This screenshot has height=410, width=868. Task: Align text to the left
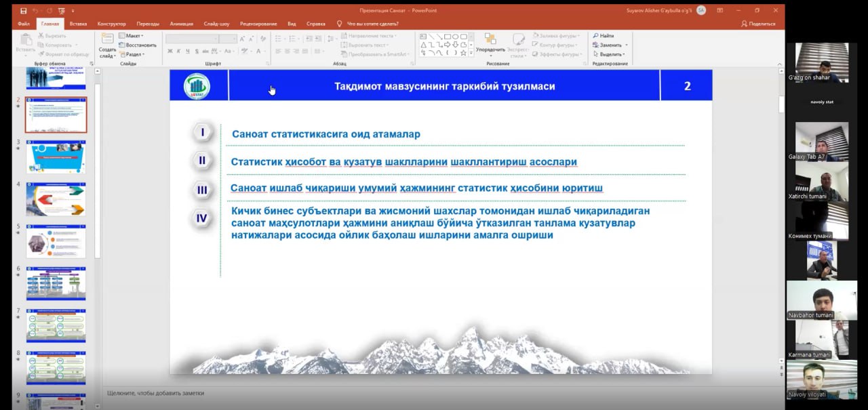[277, 52]
